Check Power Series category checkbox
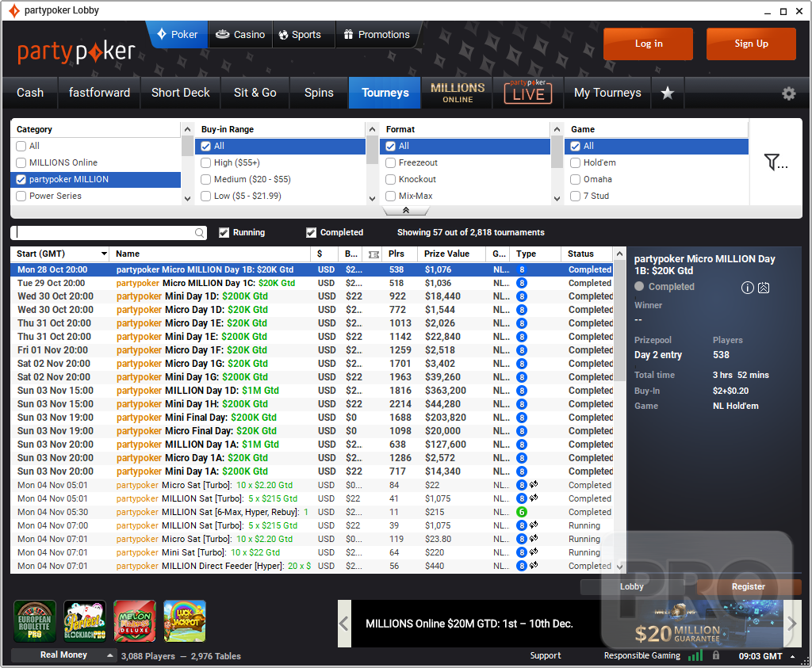Image resolution: width=812 pixels, height=668 pixels. (21, 196)
